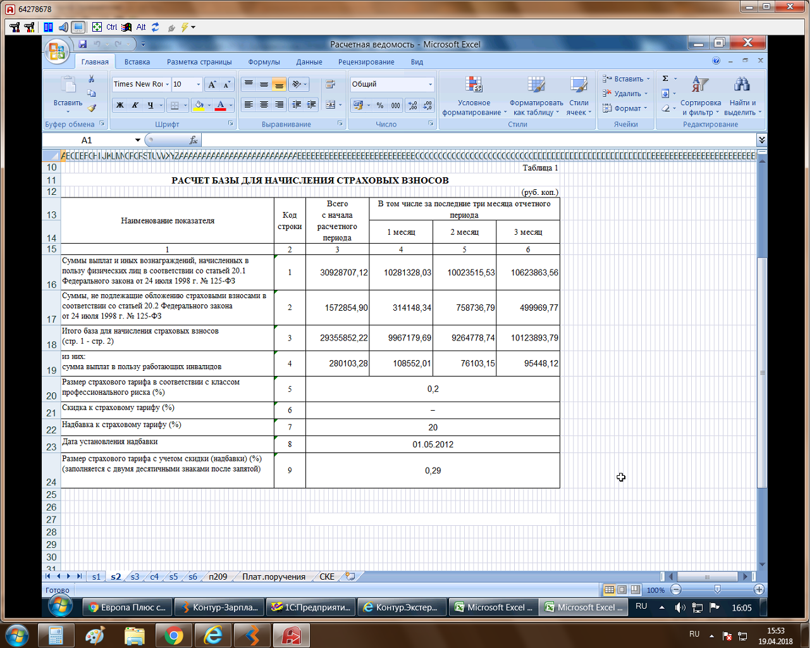812x648 pixels.
Task: Switch to sheet tab Плат.поручения
Action: (x=274, y=576)
